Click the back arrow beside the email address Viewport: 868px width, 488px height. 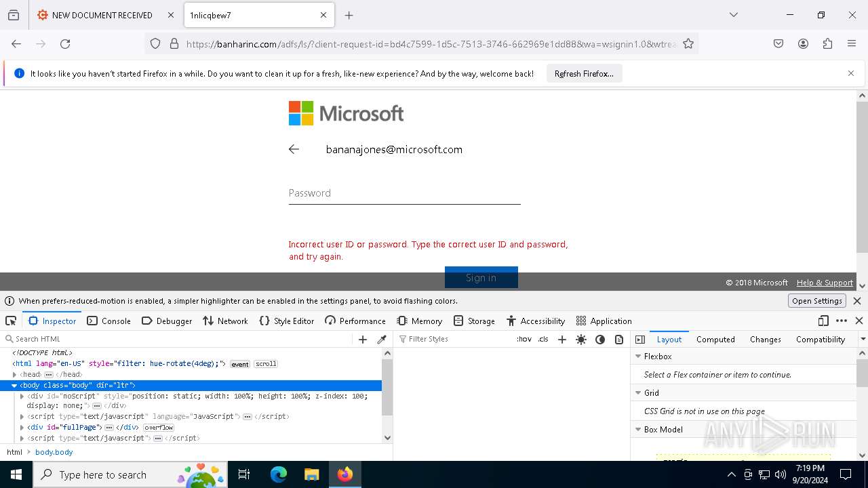coord(294,149)
